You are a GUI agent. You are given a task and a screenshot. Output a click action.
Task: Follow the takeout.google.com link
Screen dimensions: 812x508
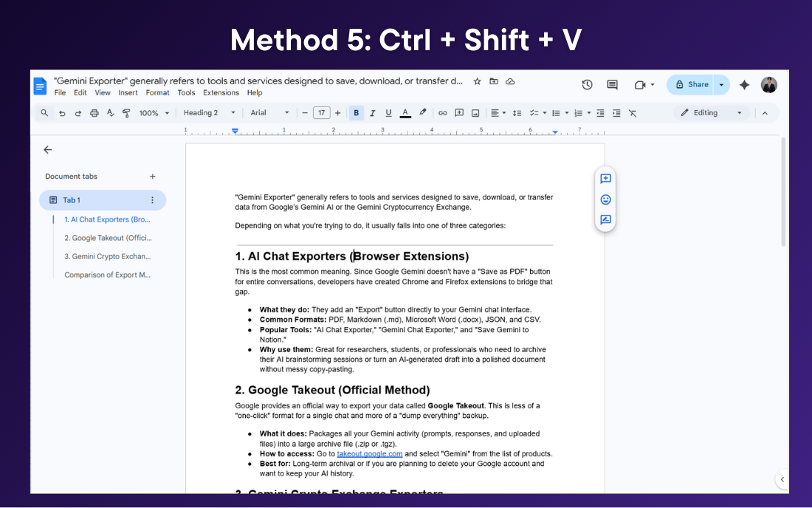point(370,453)
